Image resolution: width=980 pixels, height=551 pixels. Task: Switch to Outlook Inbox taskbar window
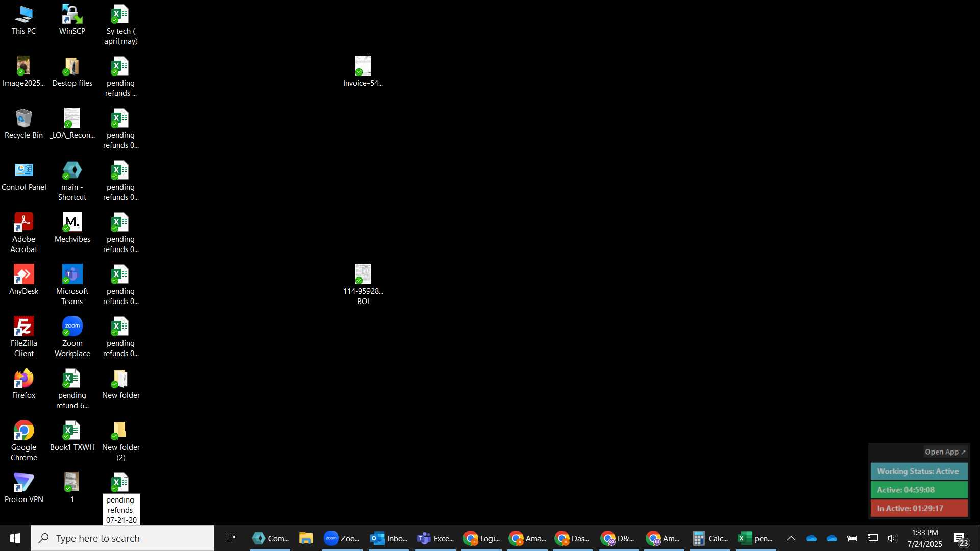[388, 538]
